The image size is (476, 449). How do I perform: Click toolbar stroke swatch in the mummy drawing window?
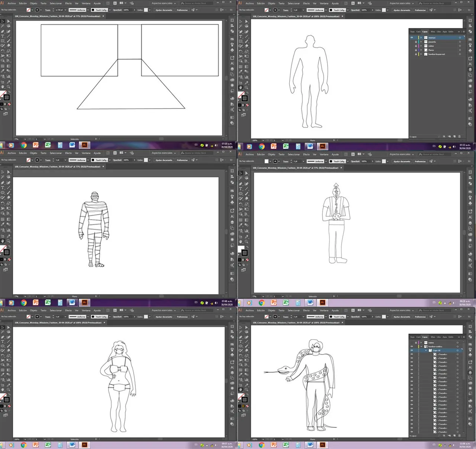6,252
